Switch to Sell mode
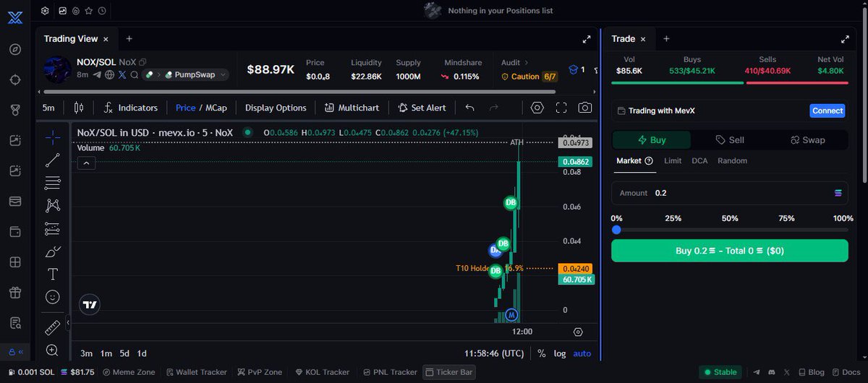Viewport: 868px width, 383px height. pyautogui.click(x=730, y=140)
